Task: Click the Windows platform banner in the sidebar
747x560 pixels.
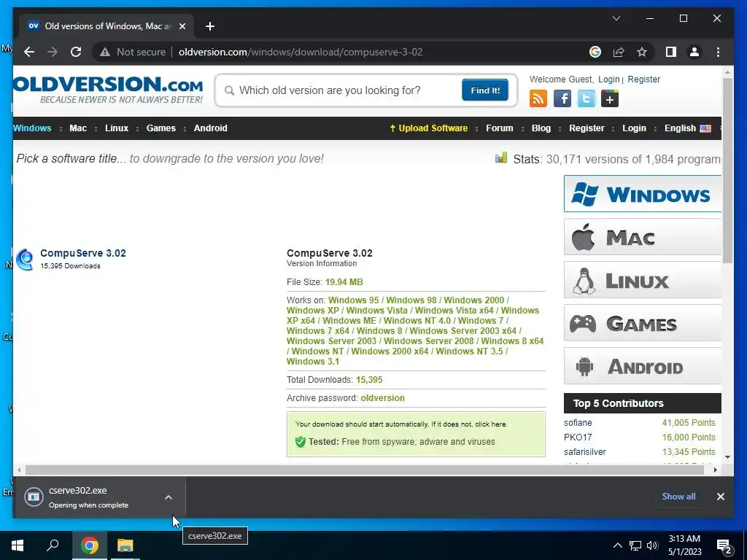Action: (x=642, y=194)
